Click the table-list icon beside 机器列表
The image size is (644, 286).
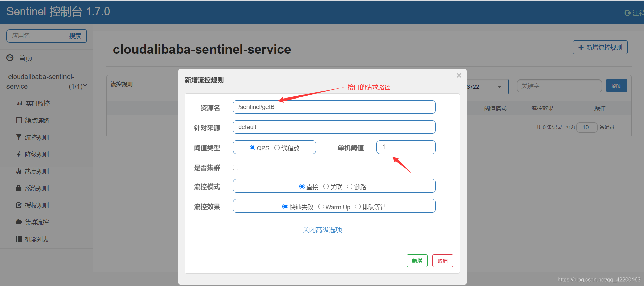[19, 239]
